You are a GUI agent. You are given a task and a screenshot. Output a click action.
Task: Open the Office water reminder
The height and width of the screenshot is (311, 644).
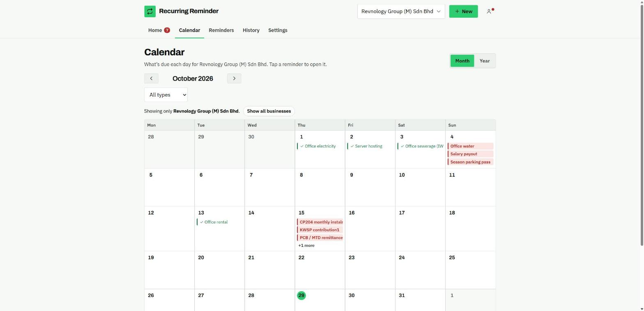(470, 146)
